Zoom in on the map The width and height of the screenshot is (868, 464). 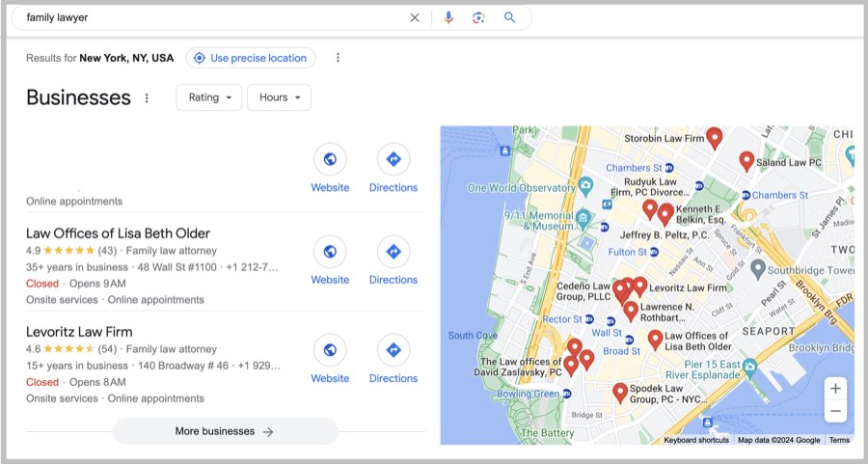pyautogui.click(x=835, y=389)
